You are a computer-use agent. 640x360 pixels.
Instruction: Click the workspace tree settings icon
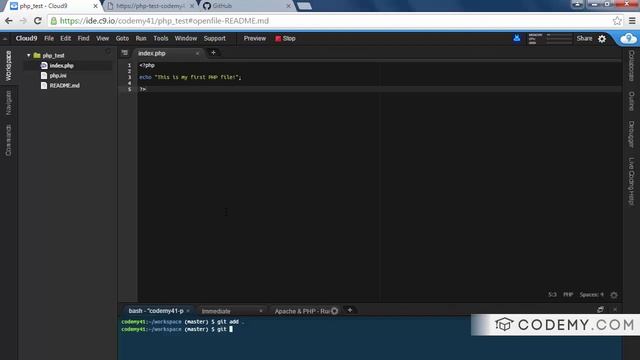(108, 52)
